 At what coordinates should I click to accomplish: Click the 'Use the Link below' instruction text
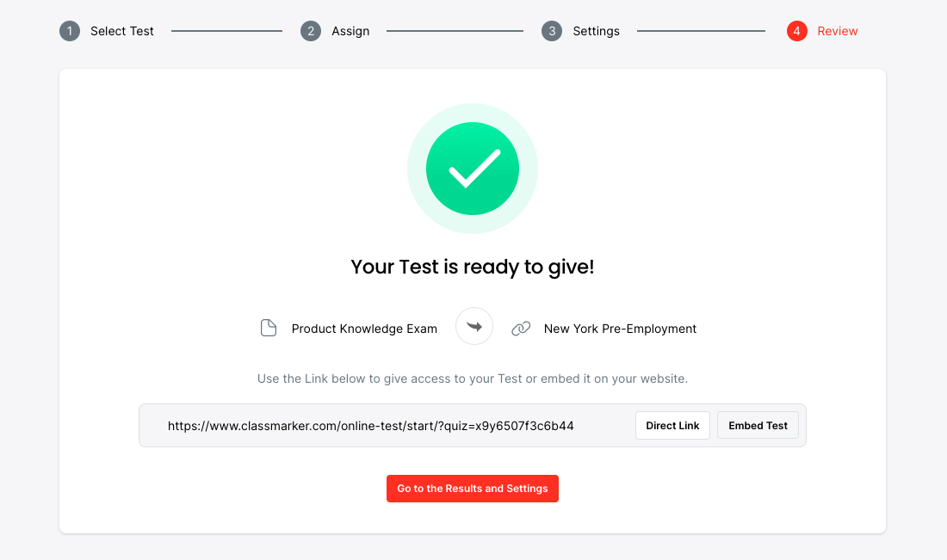click(473, 378)
